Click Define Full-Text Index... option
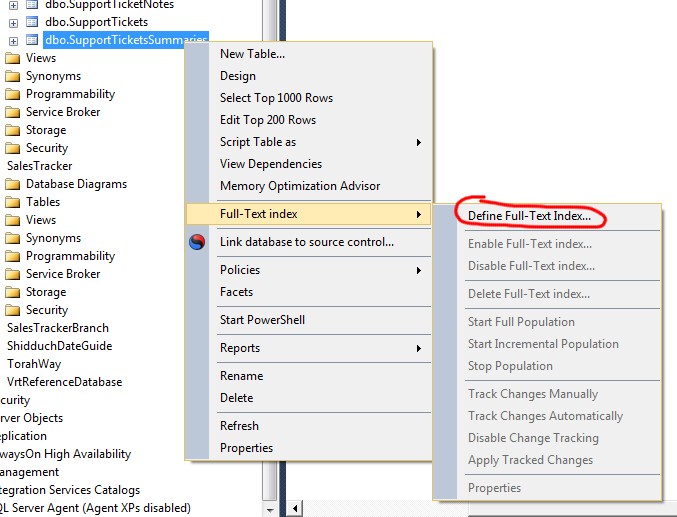This screenshot has width=677, height=517. click(x=529, y=216)
